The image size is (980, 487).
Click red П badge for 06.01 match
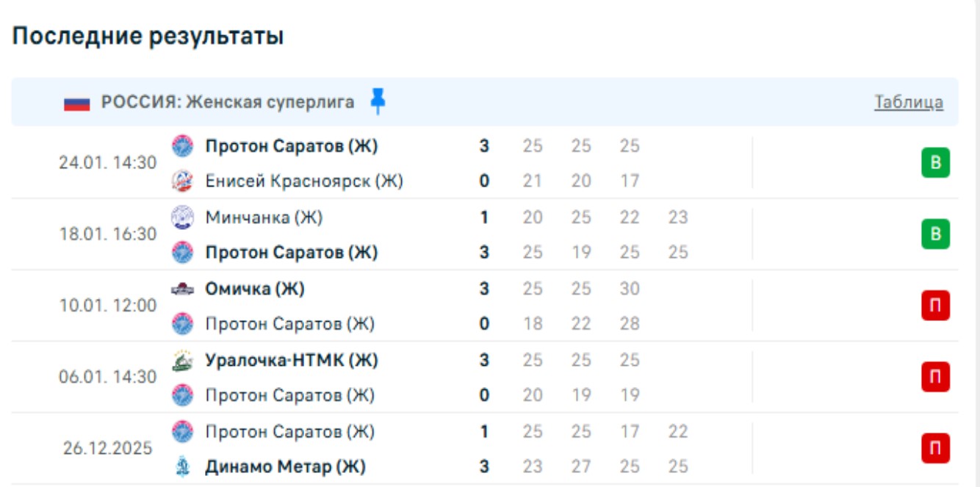[x=935, y=377]
